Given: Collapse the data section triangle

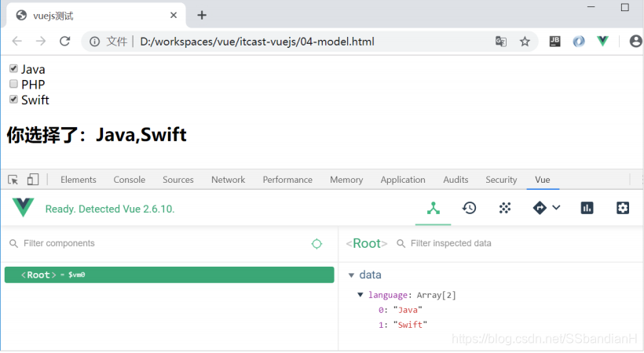Looking at the screenshot, I should [x=351, y=275].
